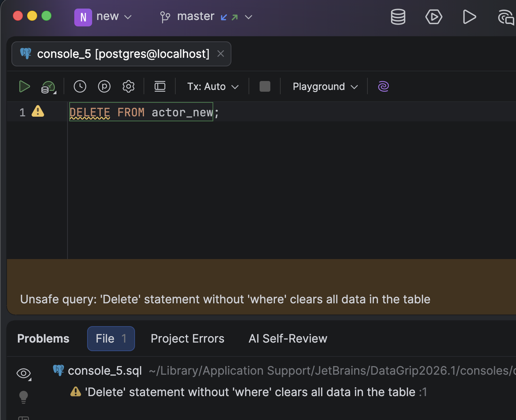Click the master branch name

coord(196,16)
